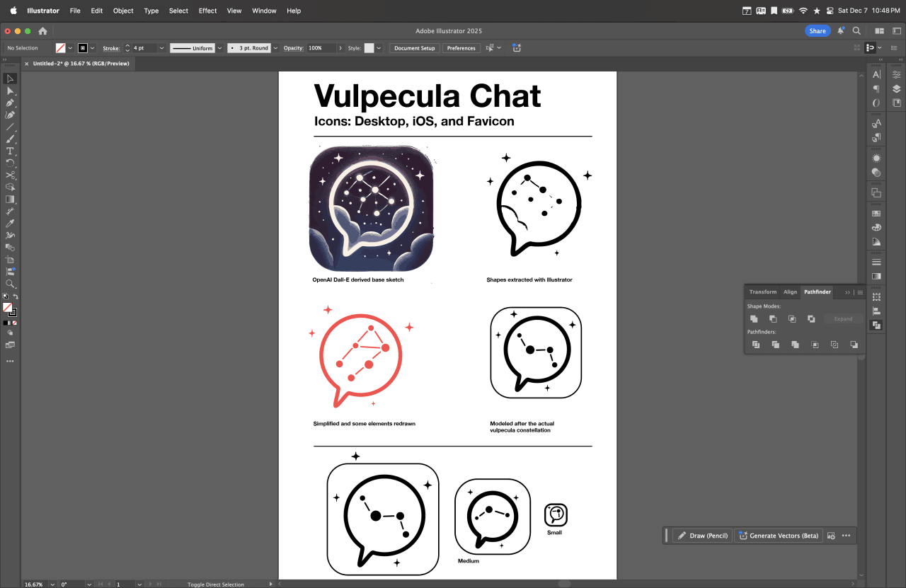Click the Generate Vectors (Beta) button
The height and width of the screenshot is (588, 906).
(779, 536)
